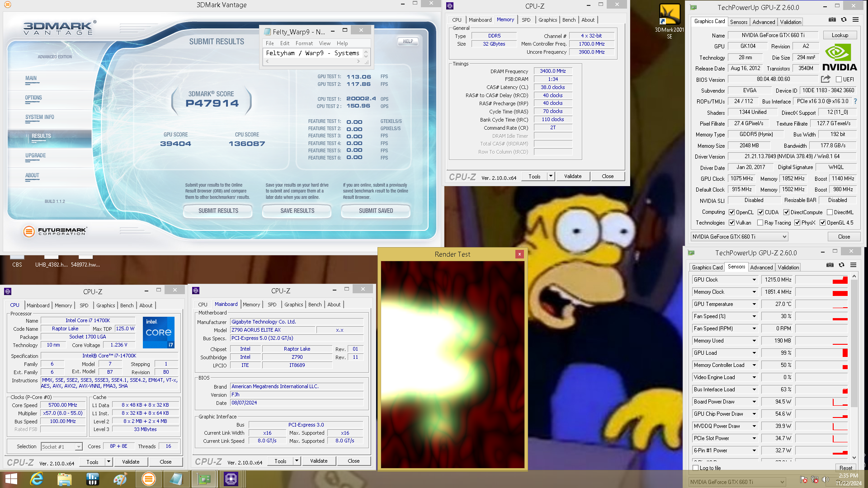Open Paint from taskbar
868x488 pixels.
click(120, 479)
